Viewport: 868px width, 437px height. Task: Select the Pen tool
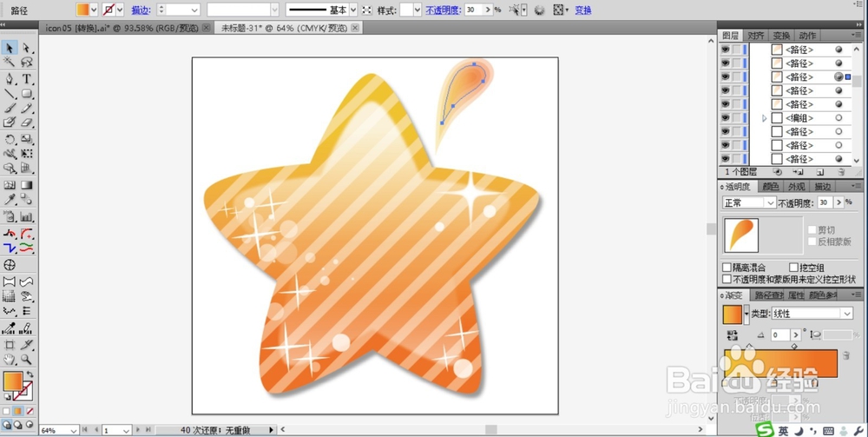[10, 79]
